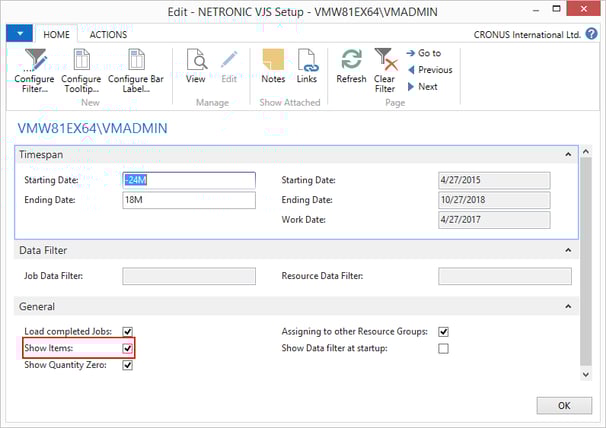Click the Starting Date -24M field
The height and width of the screenshot is (428, 606).
(189, 180)
